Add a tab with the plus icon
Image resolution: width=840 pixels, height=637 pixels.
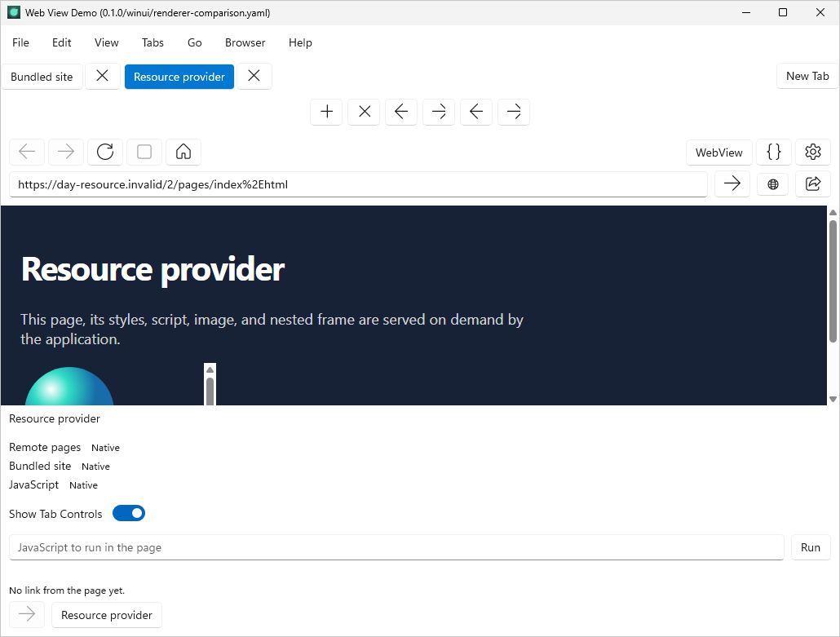click(x=326, y=112)
